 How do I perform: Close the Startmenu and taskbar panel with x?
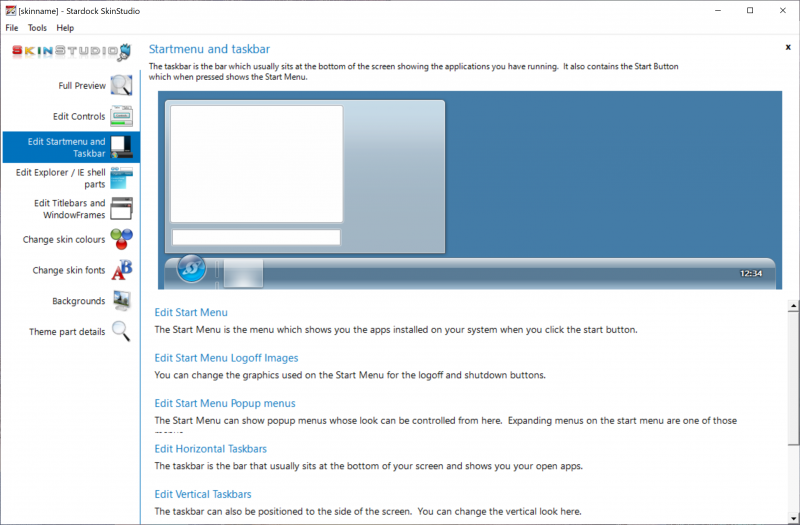pyautogui.click(x=788, y=47)
